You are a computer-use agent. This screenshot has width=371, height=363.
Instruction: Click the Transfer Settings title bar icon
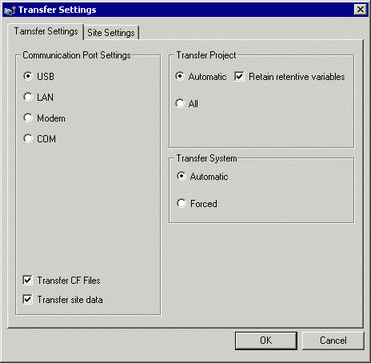click(x=9, y=10)
